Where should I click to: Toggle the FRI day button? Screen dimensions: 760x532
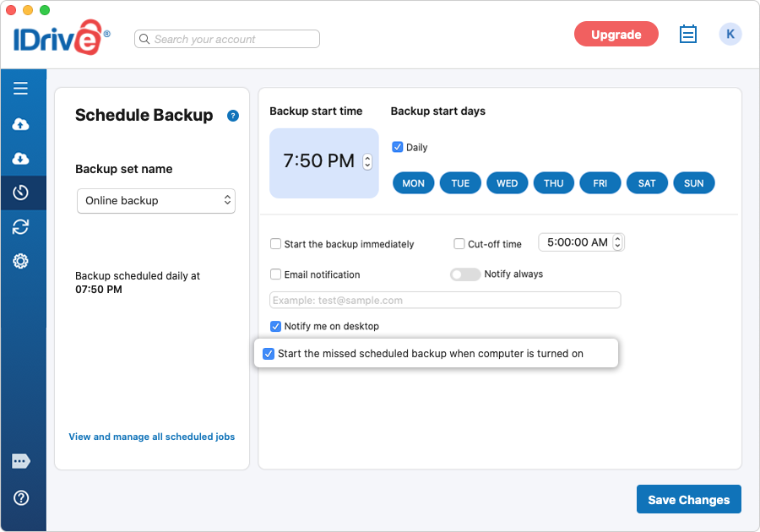(600, 183)
